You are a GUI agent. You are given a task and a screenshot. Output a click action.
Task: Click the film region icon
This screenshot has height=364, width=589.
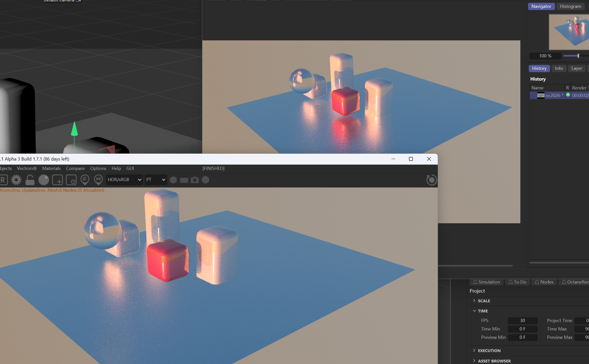point(71,180)
